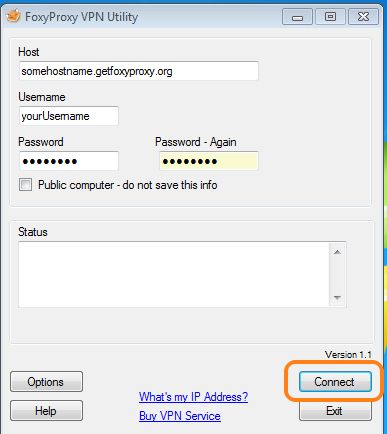The image size is (387, 434).
Task: Exit the application
Action: coord(335,411)
